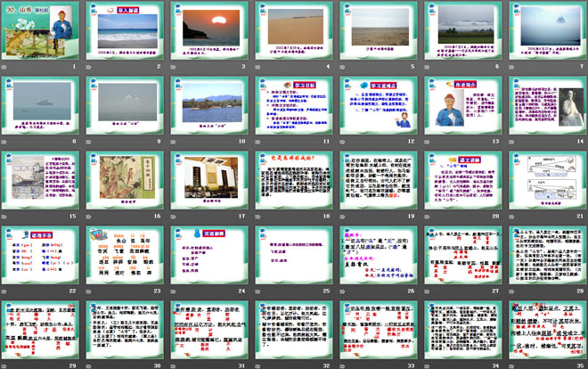Click the animation star icon under slide 1

click(x=4, y=67)
